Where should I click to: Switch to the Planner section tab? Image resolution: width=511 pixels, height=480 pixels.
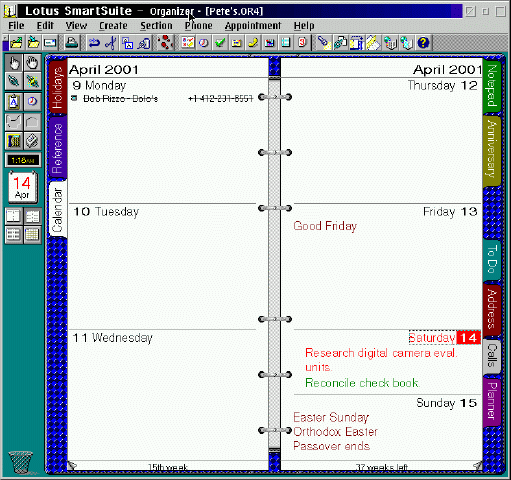(492, 401)
